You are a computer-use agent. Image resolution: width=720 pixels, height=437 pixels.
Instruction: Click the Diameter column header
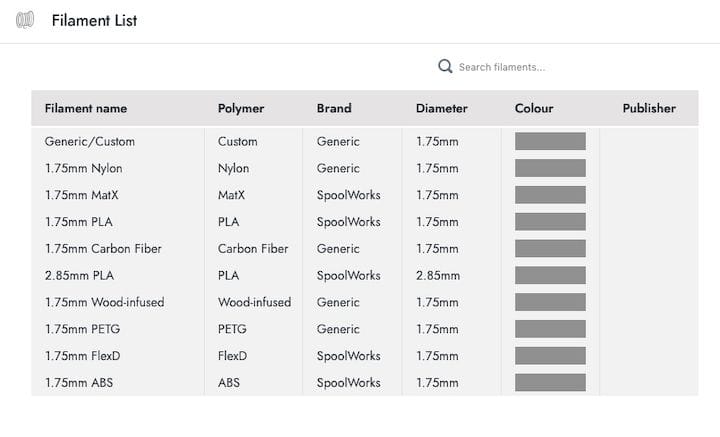[x=441, y=108]
